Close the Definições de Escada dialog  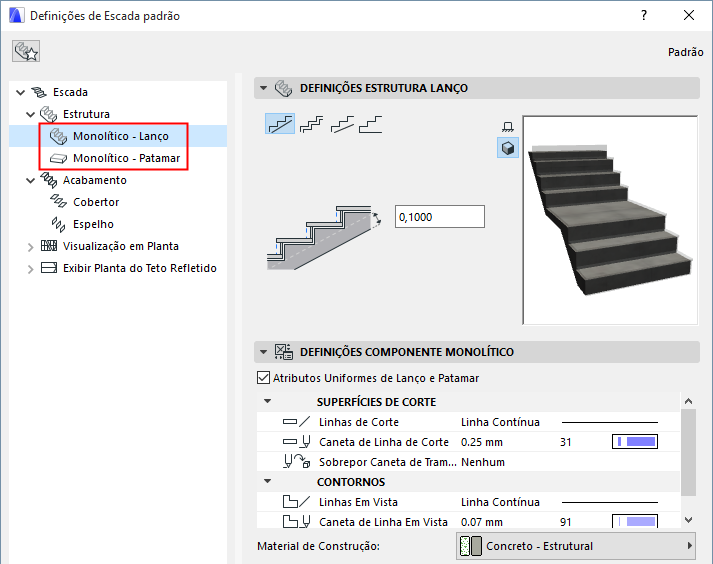(x=689, y=15)
